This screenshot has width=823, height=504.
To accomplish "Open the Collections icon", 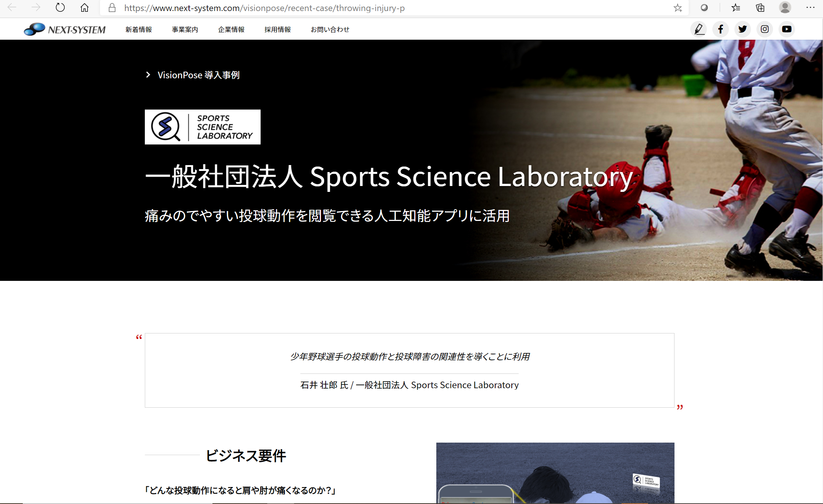I will [760, 8].
